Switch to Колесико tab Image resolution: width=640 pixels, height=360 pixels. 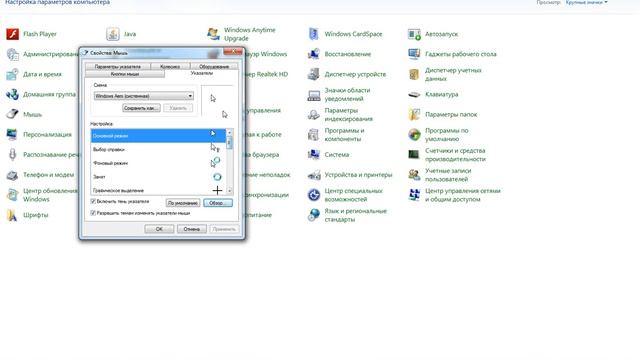click(170, 66)
